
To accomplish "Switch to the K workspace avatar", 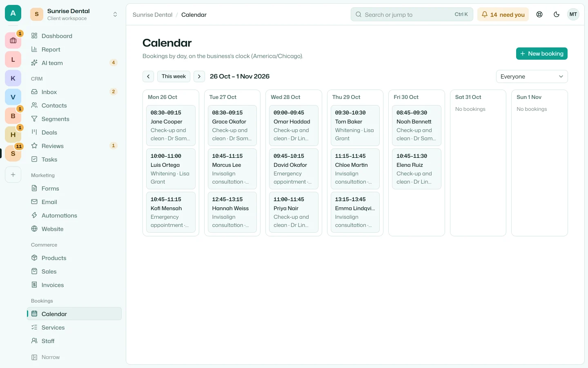I will [x=13, y=78].
